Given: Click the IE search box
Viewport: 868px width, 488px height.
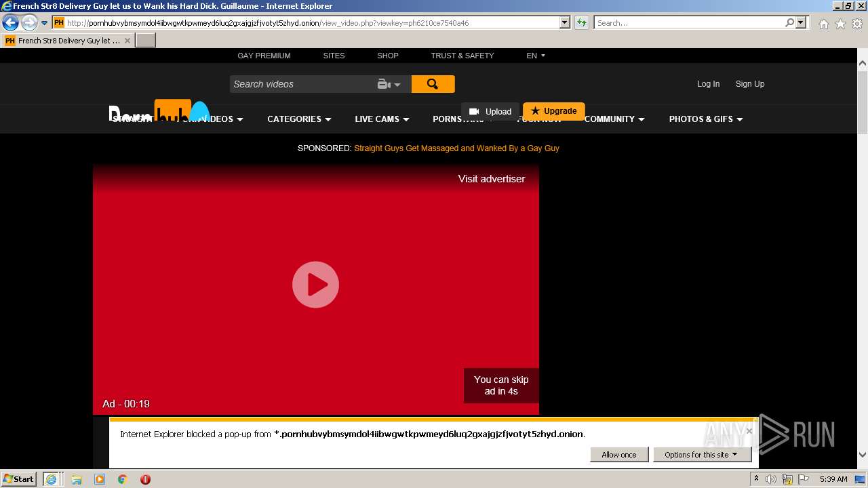Looking at the screenshot, I should 688,23.
